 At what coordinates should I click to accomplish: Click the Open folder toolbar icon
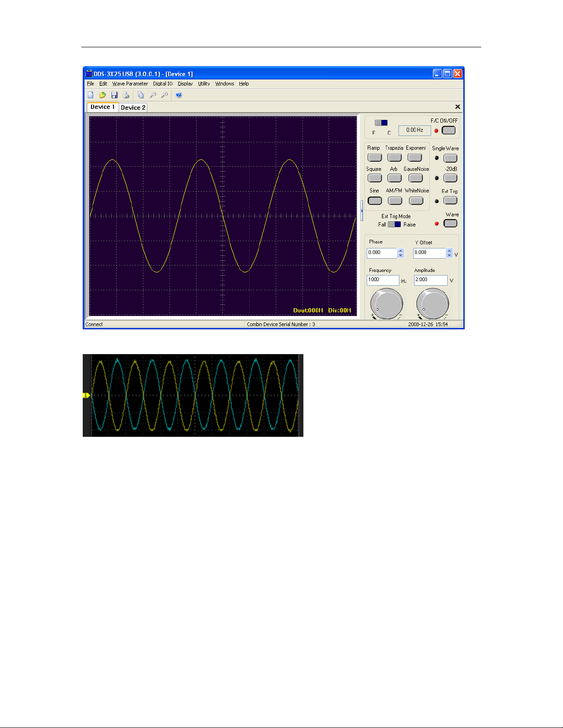tap(102, 95)
